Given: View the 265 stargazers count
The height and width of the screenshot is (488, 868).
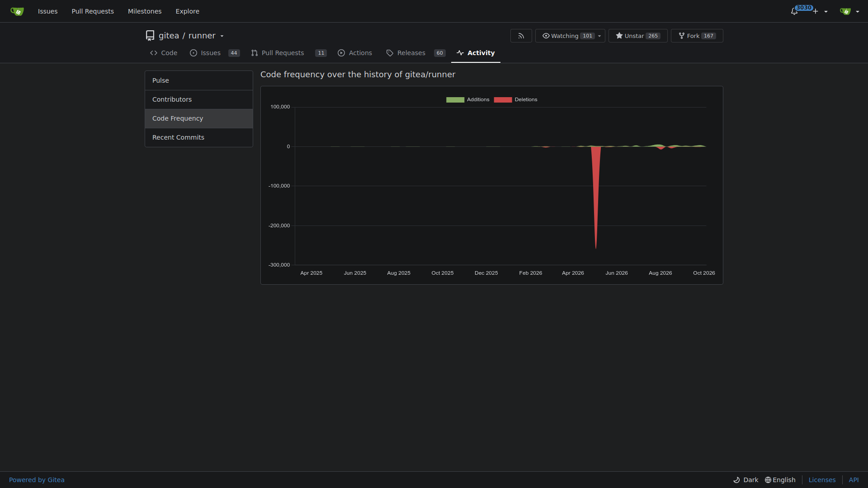Looking at the screenshot, I should tap(653, 36).
